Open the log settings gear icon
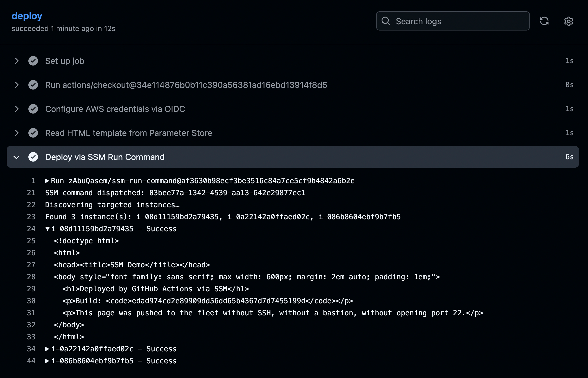The image size is (588, 378). [569, 21]
